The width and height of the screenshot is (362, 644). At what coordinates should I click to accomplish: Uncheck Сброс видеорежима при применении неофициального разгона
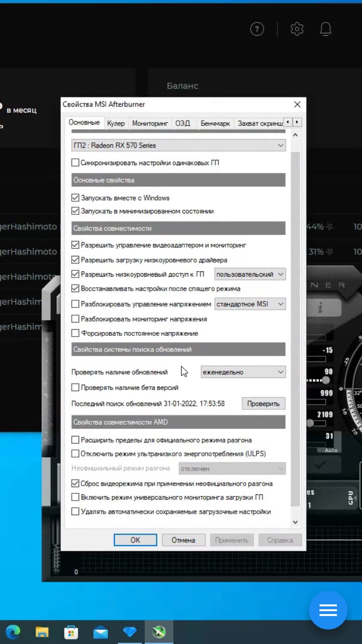coord(75,483)
